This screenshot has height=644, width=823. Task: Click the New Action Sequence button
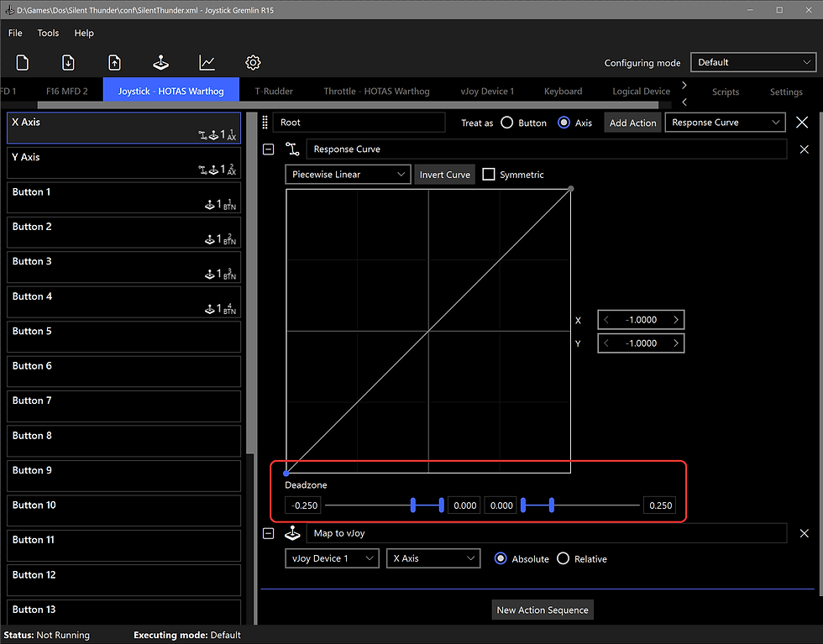pyautogui.click(x=543, y=610)
